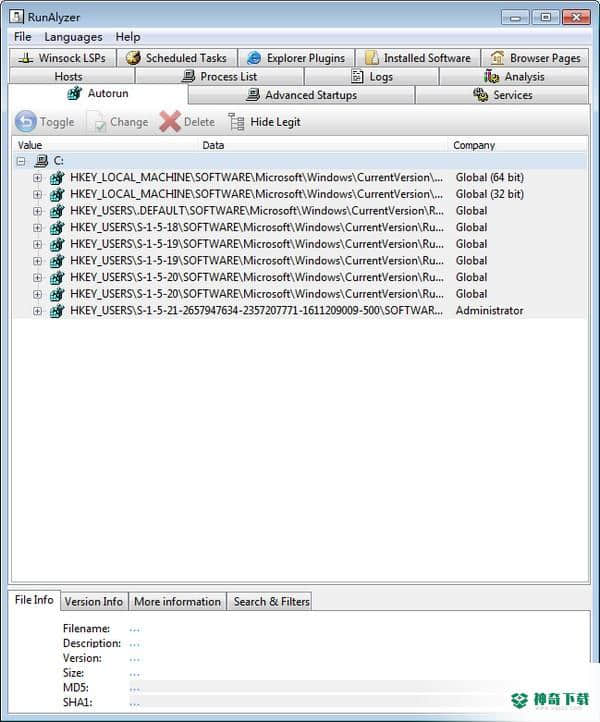Click the Analysis flask icon
This screenshot has width=600, height=722.
491,76
